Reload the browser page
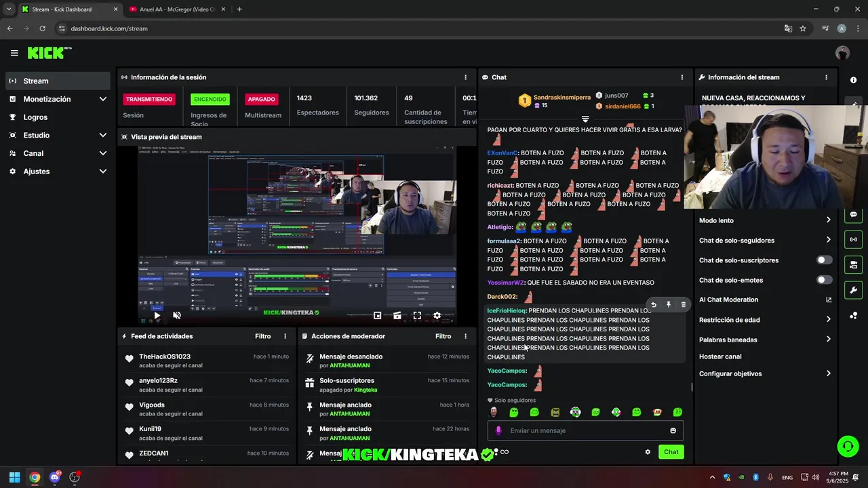 [x=42, y=28]
